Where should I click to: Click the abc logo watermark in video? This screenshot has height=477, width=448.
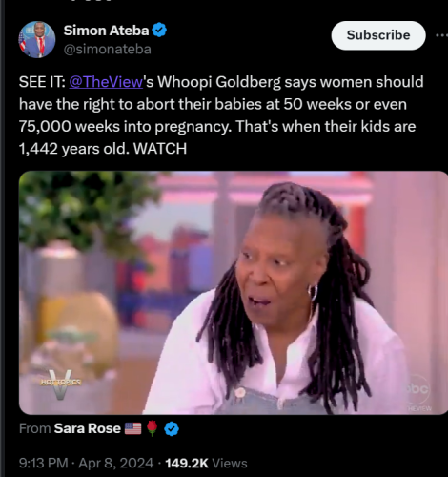click(x=417, y=388)
